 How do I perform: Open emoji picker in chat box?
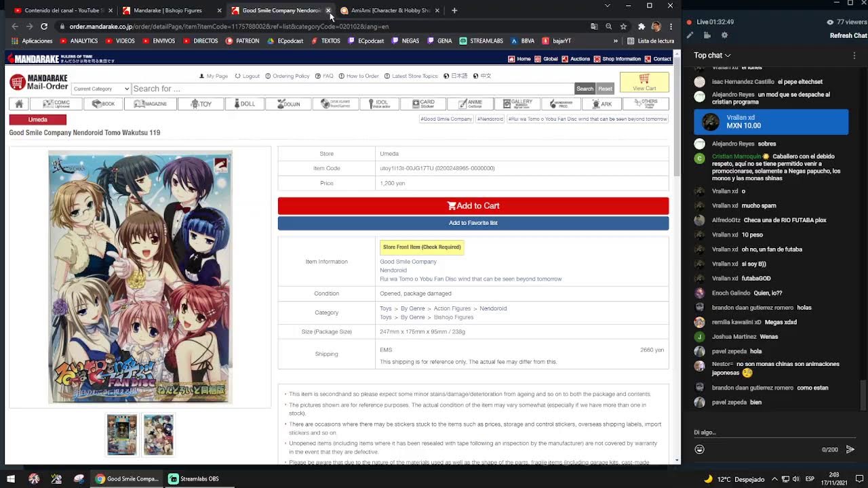(700, 449)
